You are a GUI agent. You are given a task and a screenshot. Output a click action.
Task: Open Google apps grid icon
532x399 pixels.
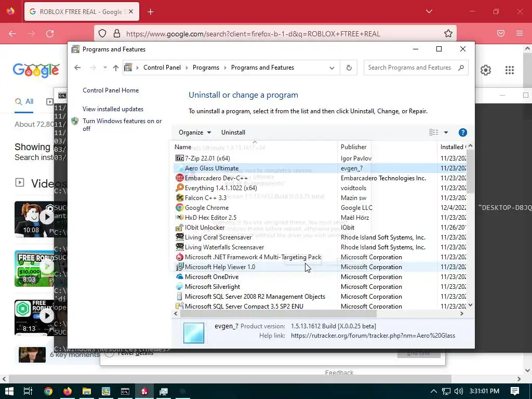[509, 70]
